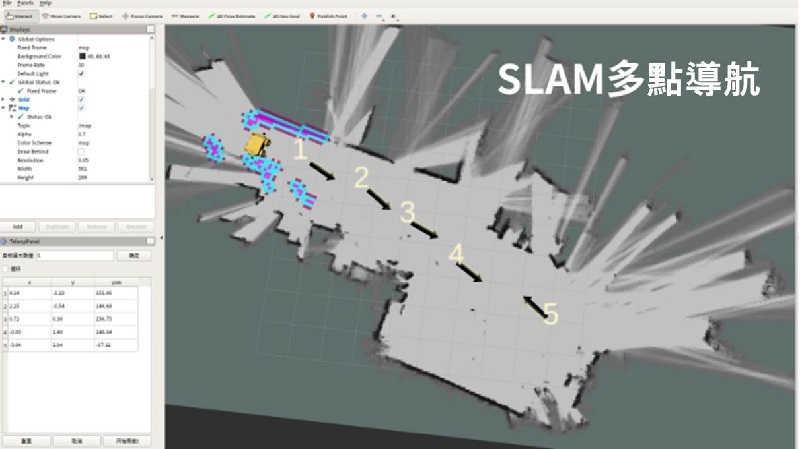Pick the Measure tool
Viewport: 800px width, 449px height.
click(x=185, y=16)
